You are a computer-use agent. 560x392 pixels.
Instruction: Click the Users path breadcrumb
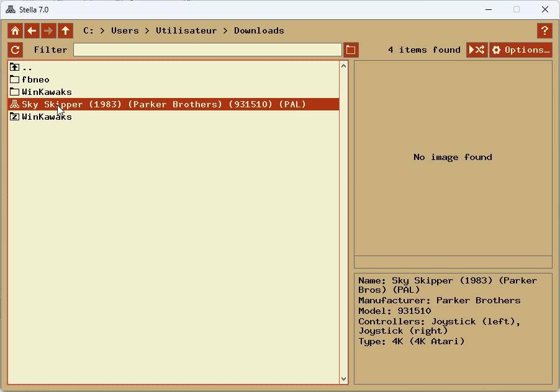tap(125, 30)
